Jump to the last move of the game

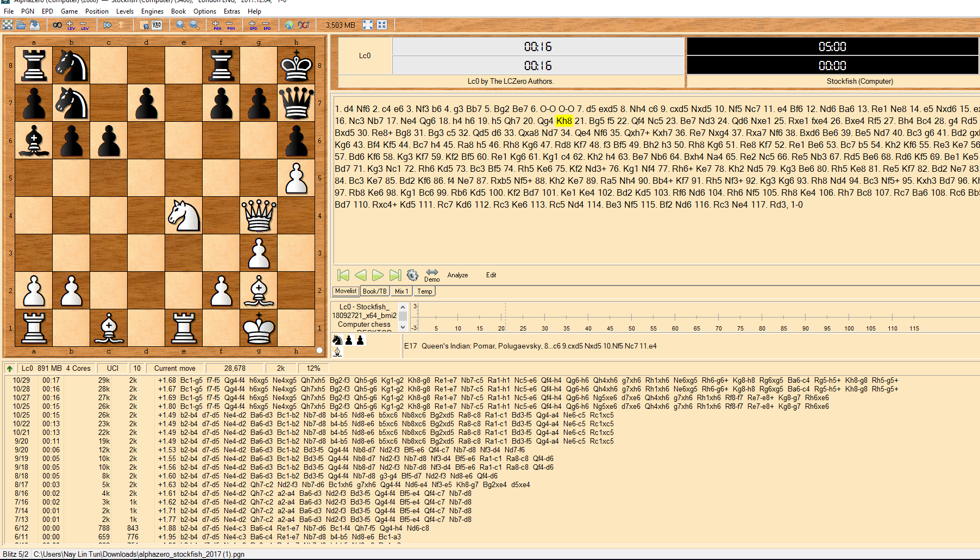click(395, 275)
